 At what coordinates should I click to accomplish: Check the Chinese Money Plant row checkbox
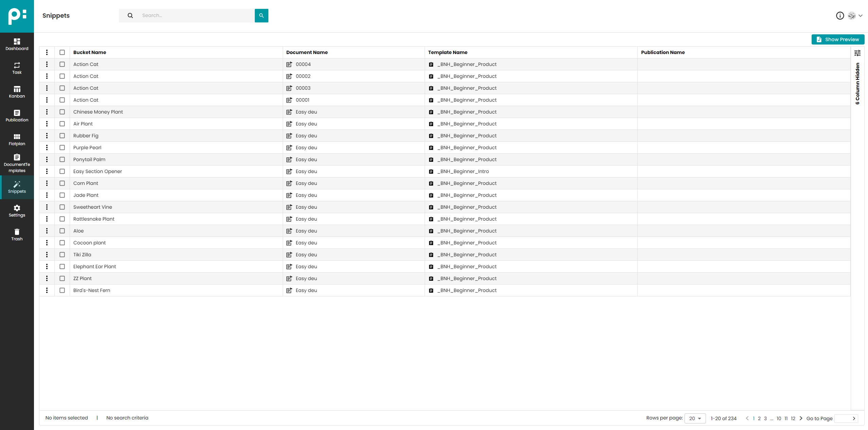pos(62,112)
